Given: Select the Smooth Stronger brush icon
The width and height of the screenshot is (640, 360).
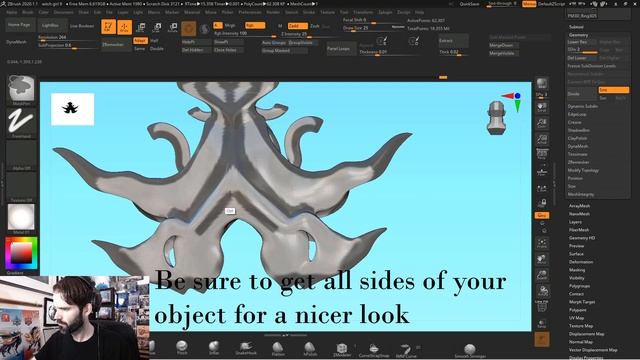Looking at the screenshot, I should click(470, 350).
